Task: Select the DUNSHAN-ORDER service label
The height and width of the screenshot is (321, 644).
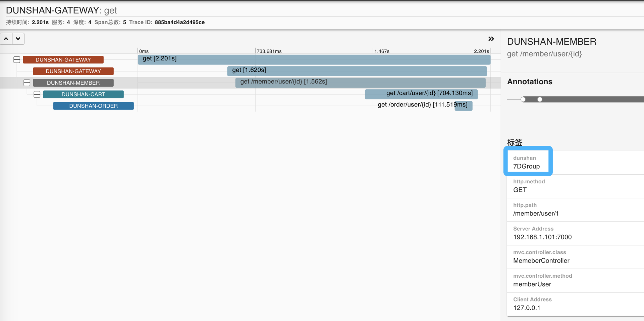Action: click(x=93, y=106)
